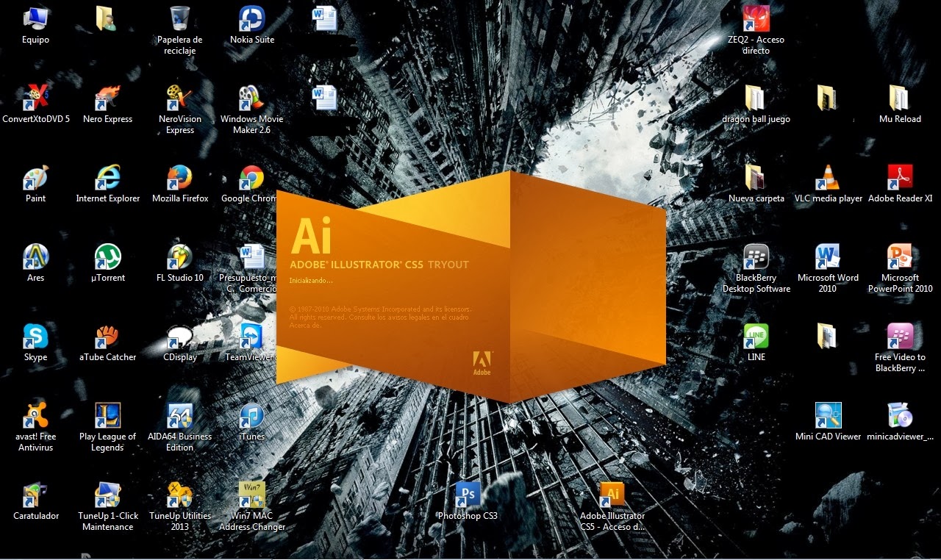Open µTorrent

coord(107,256)
